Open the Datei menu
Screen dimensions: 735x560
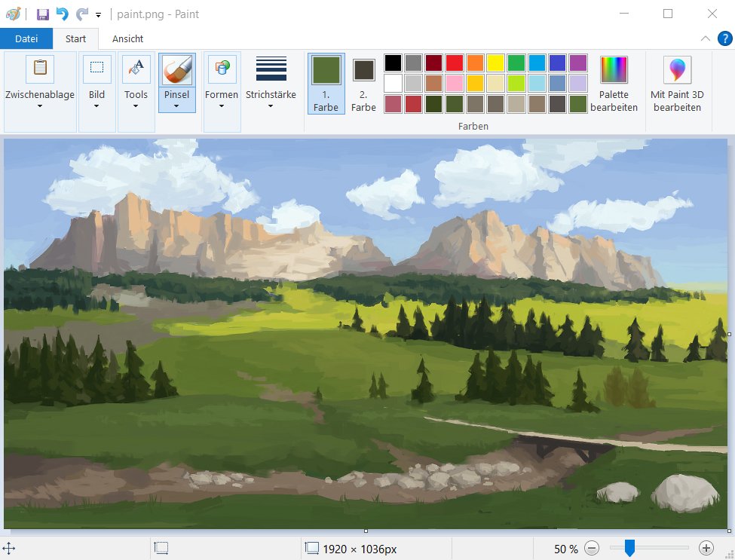[x=26, y=38]
